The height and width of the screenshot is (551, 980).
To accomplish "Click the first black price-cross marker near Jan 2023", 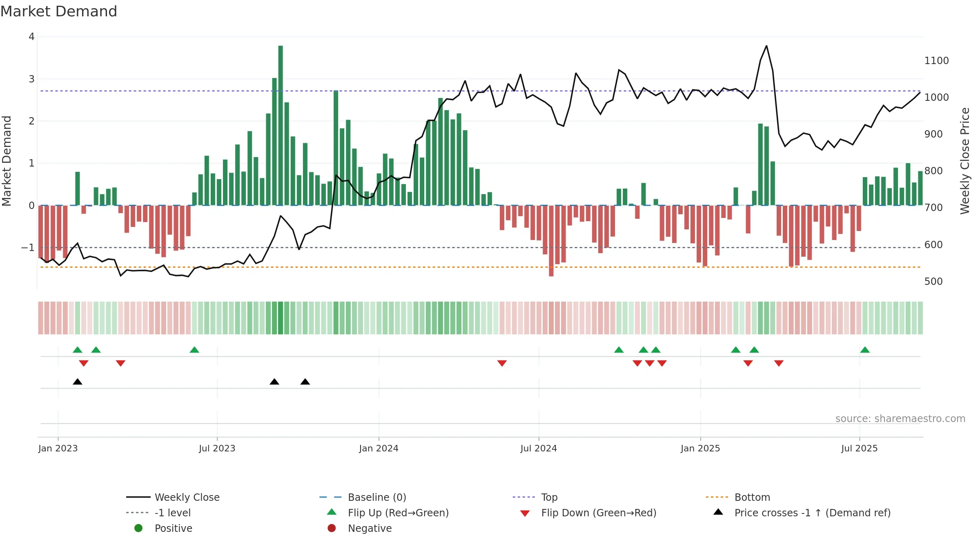I will tap(78, 382).
